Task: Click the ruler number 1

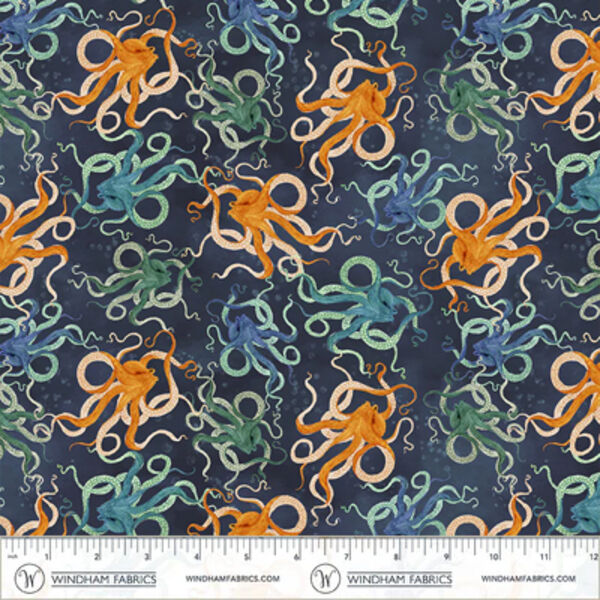Action: [47, 556]
